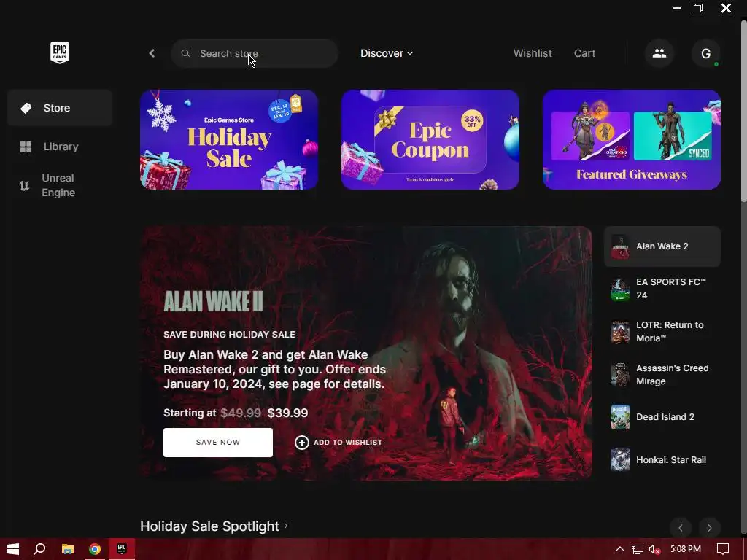
Task: Select the EA SPORTS FC 24 game thumbnail
Action: (620, 289)
